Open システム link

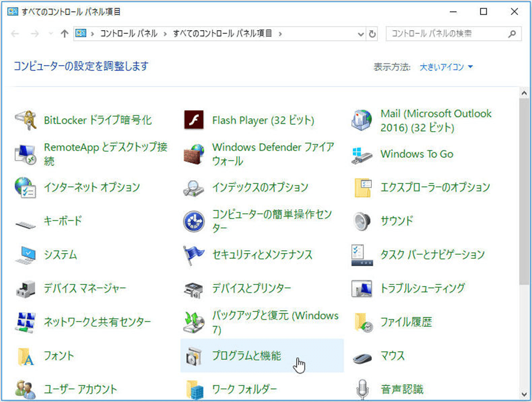[x=60, y=255]
